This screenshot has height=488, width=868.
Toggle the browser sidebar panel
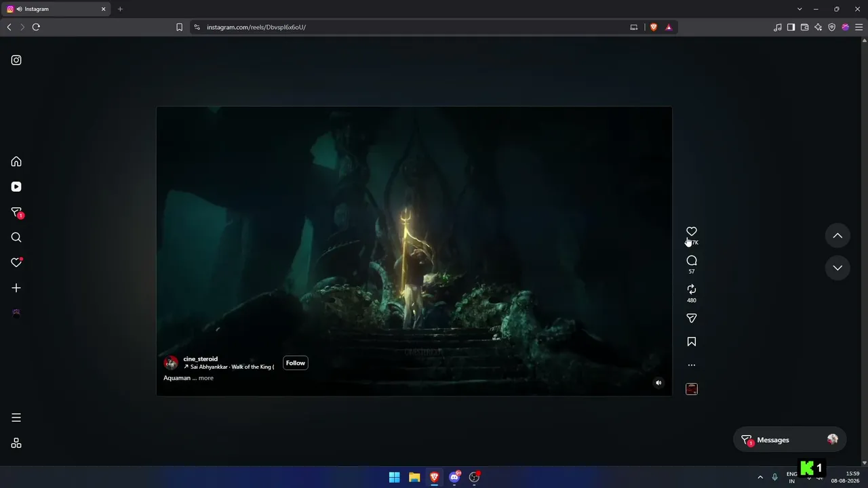(791, 27)
